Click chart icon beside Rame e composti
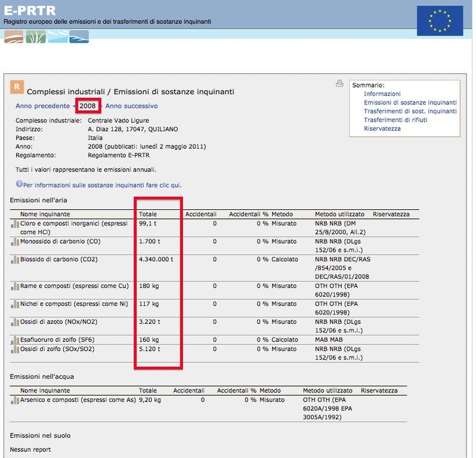476x458 pixels. [x=14, y=286]
